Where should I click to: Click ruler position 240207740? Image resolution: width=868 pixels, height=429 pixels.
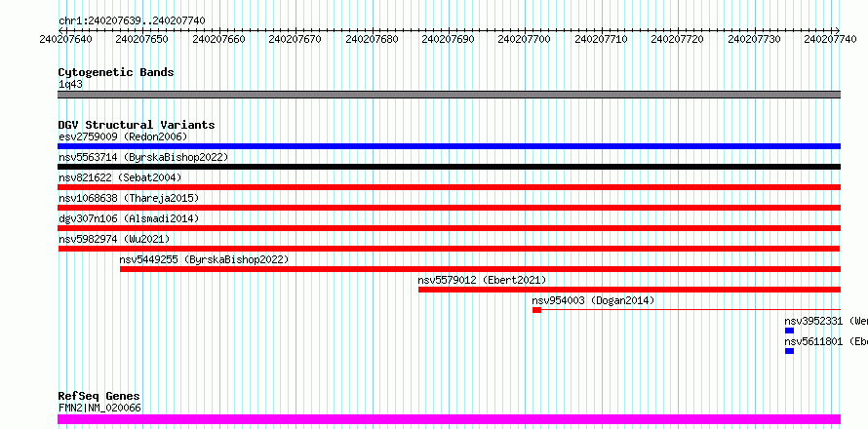pos(830,39)
